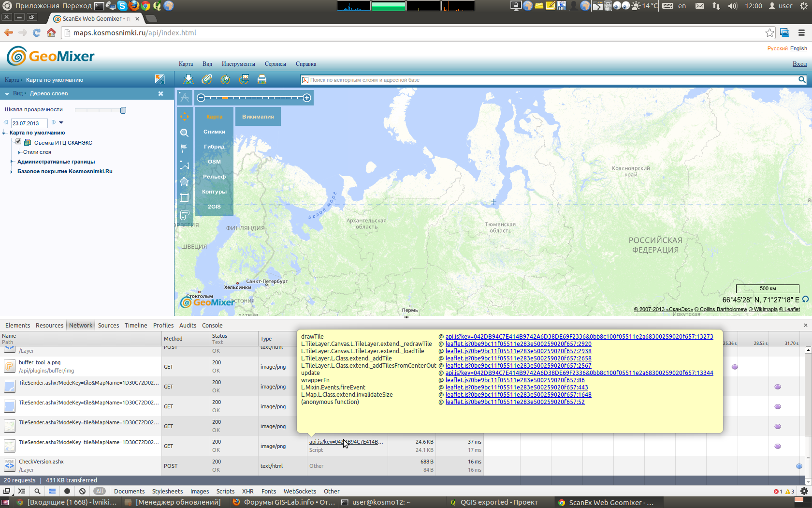Click the print map icon

point(262,79)
